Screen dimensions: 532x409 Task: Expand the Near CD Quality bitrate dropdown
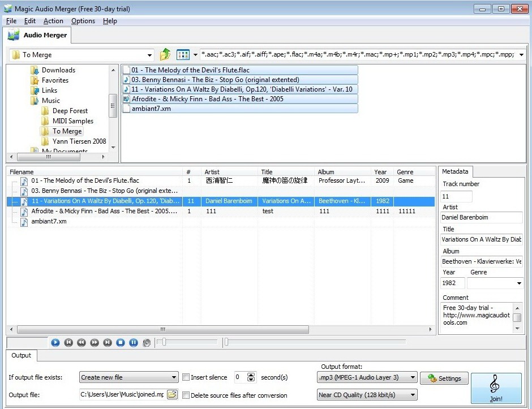tap(411, 395)
